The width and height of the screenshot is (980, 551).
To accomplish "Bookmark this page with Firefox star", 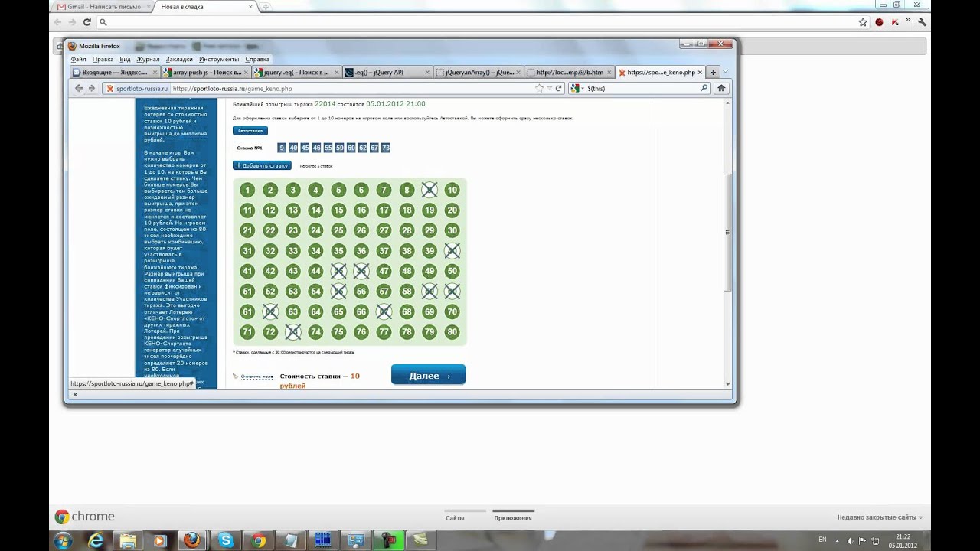I will pos(540,88).
